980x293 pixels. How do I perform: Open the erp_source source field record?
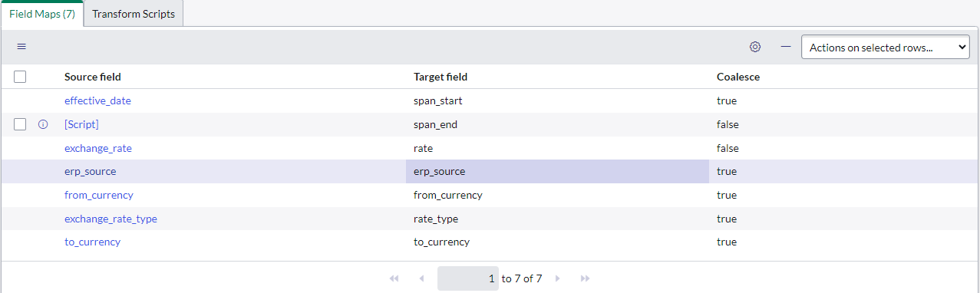pos(90,172)
